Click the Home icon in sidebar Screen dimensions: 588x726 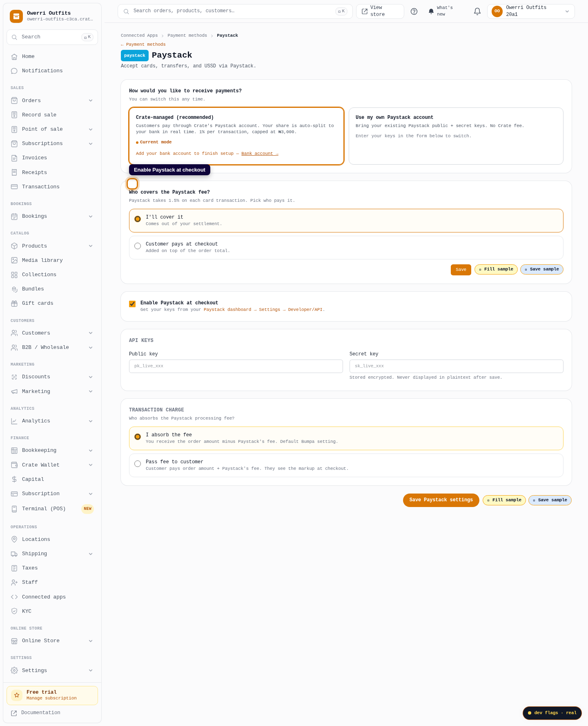(14, 57)
